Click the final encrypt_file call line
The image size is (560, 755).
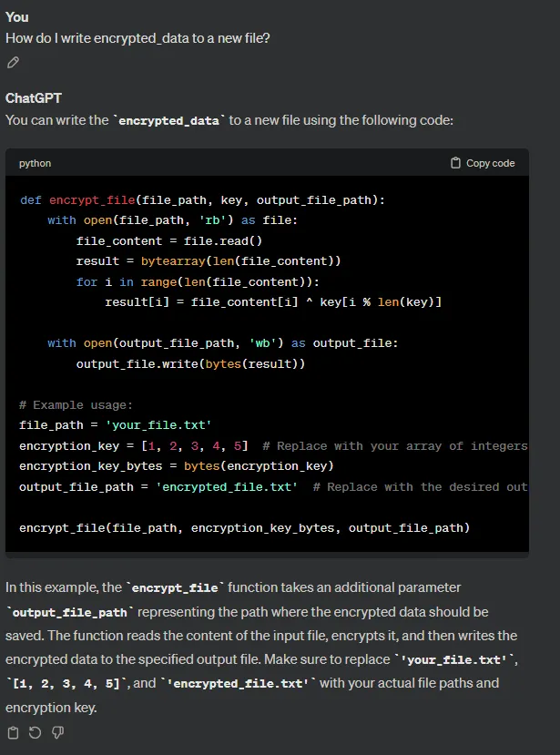(244, 527)
